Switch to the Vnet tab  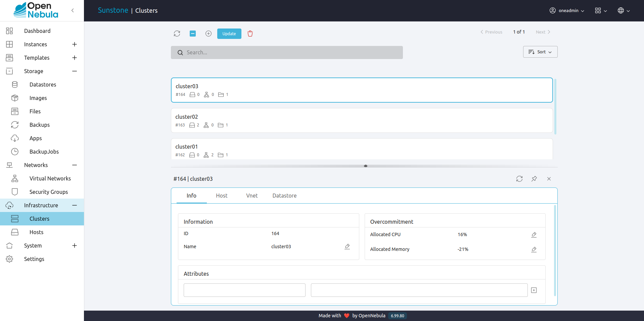coord(252,196)
